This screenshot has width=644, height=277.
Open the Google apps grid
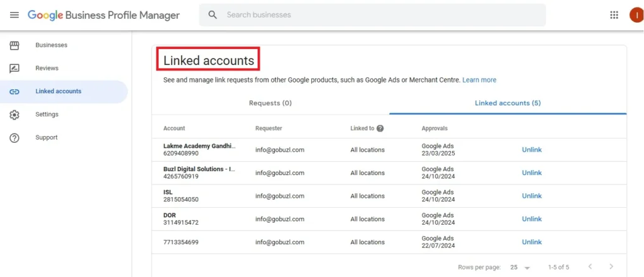click(614, 15)
